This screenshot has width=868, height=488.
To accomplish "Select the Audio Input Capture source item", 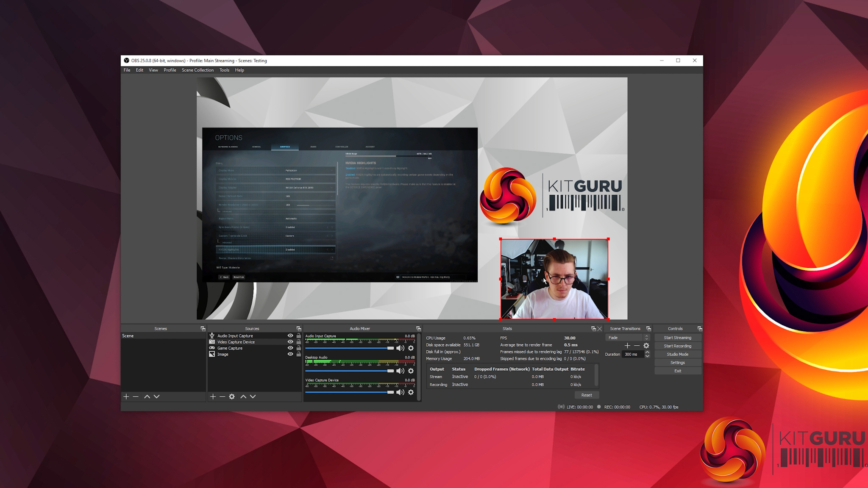I will 235,336.
